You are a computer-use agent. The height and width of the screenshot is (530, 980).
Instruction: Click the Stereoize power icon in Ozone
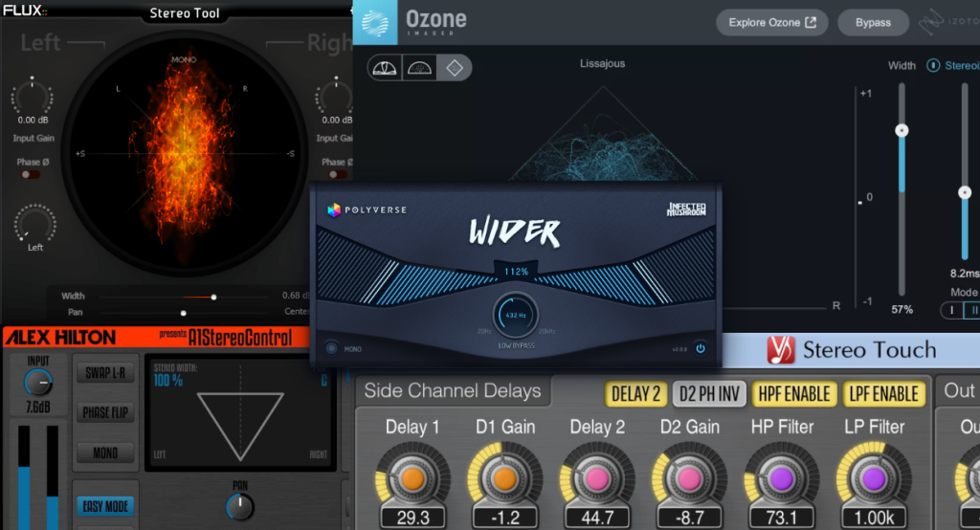[933, 65]
